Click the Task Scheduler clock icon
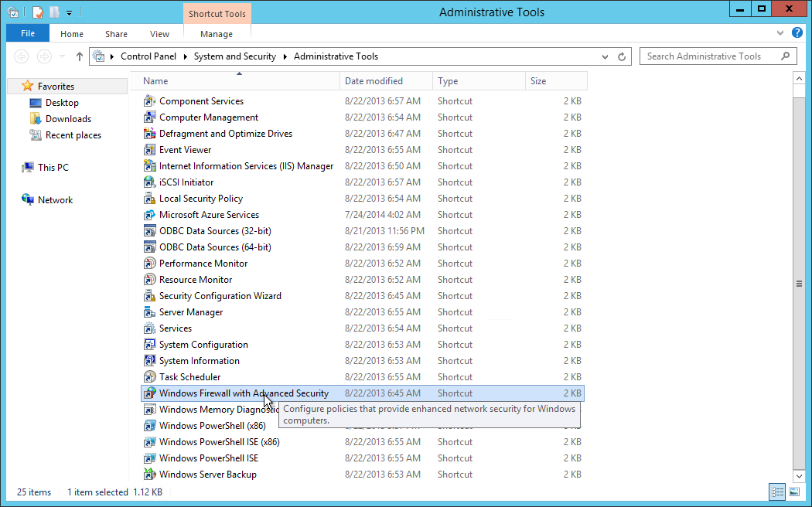 click(x=150, y=376)
